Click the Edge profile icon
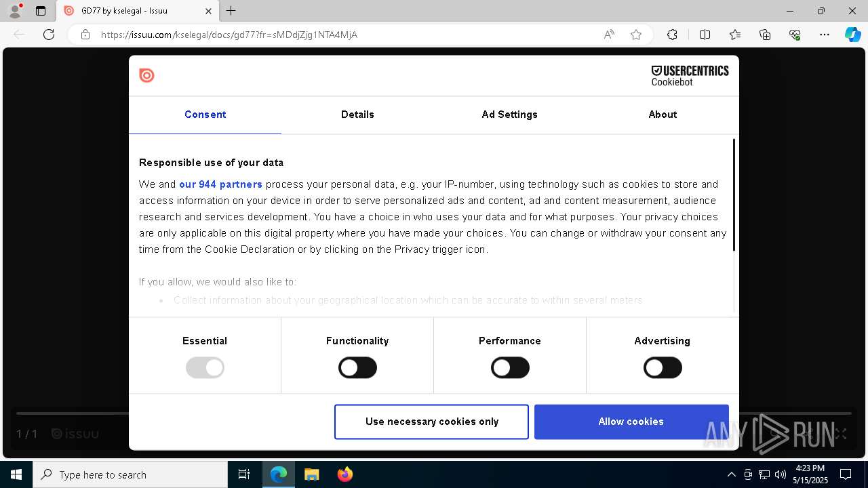Viewport: 868px width, 488px height. tap(15, 11)
